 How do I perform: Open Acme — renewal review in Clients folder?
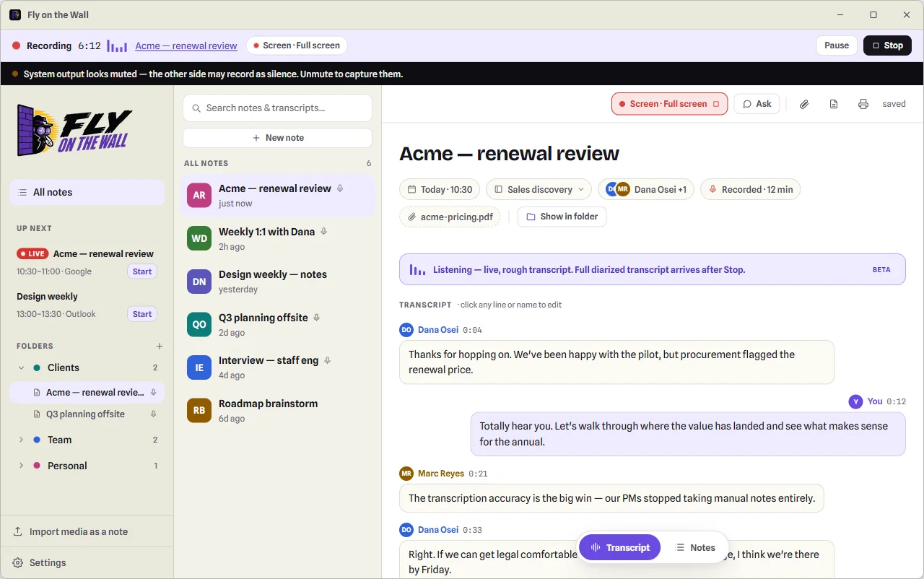87,393
